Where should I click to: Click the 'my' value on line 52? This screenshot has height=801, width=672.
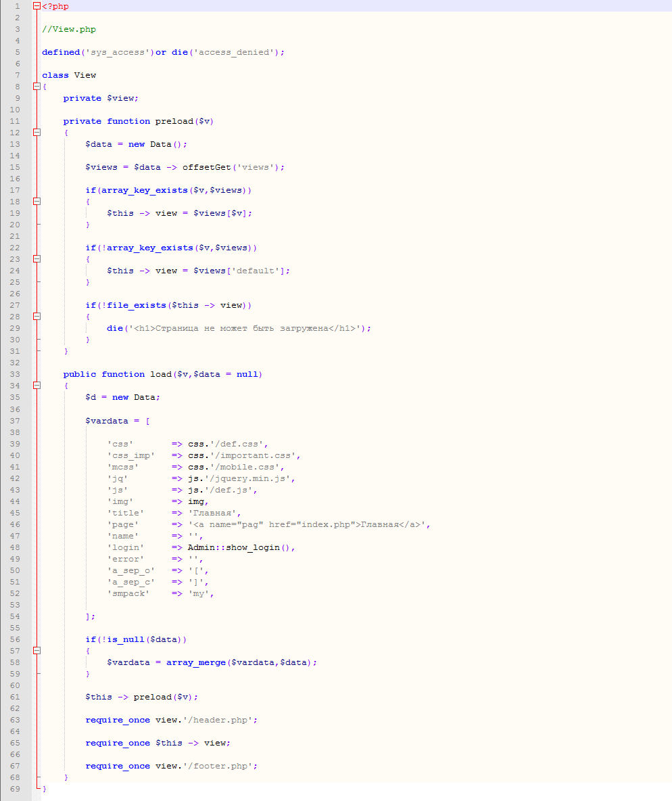(199, 593)
